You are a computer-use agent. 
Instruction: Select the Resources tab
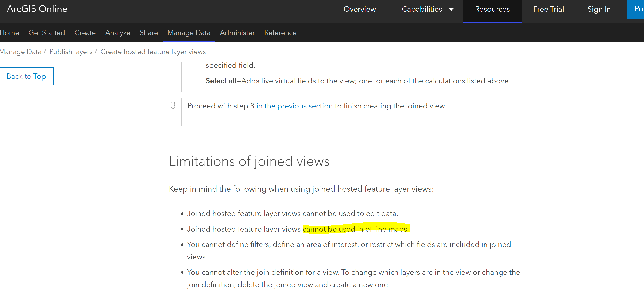coord(492,9)
